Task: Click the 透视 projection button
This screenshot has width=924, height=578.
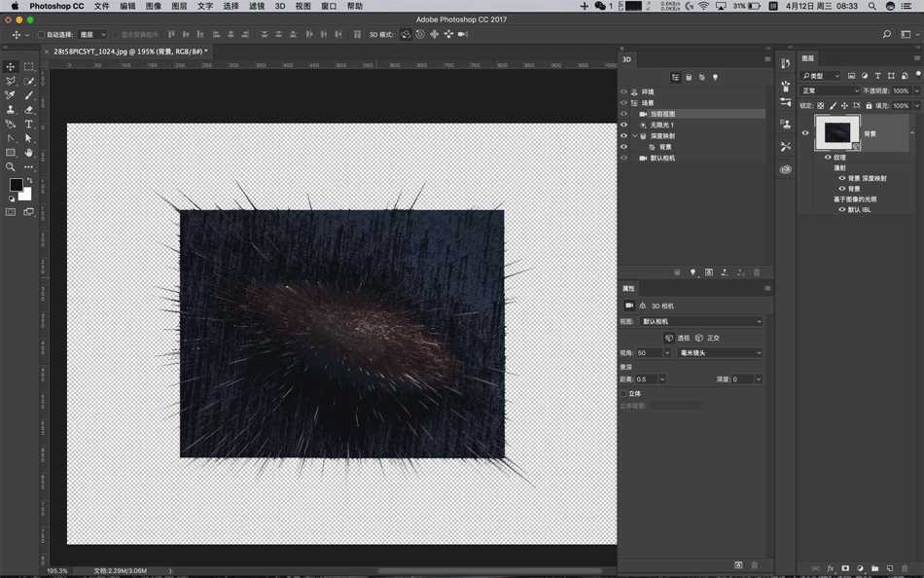Action: click(x=669, y=338)
